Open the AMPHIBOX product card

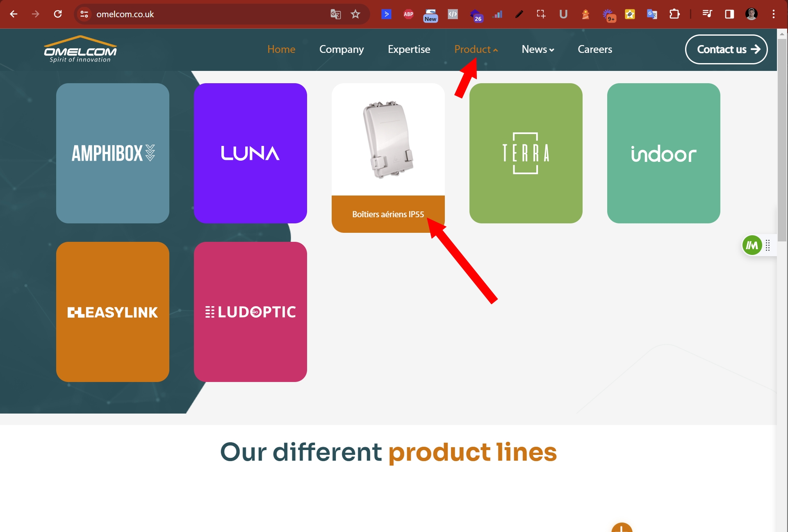tap(113, 153)
